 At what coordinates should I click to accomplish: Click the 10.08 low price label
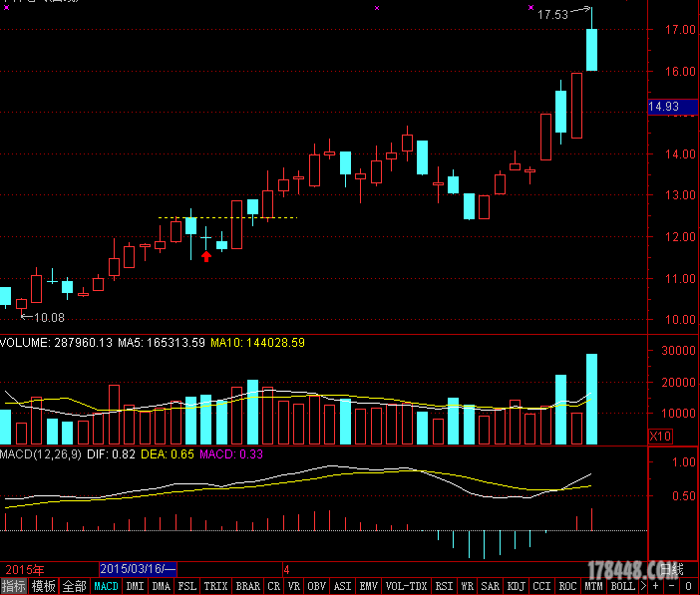pyautogui.click(x=49, y=318)
